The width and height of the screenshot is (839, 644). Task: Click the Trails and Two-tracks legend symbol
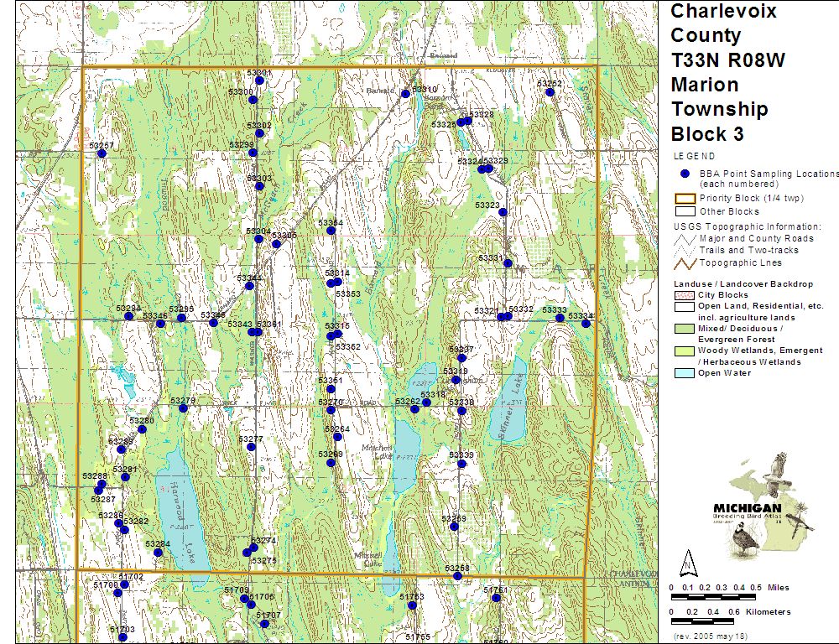[x=685, y=250]
